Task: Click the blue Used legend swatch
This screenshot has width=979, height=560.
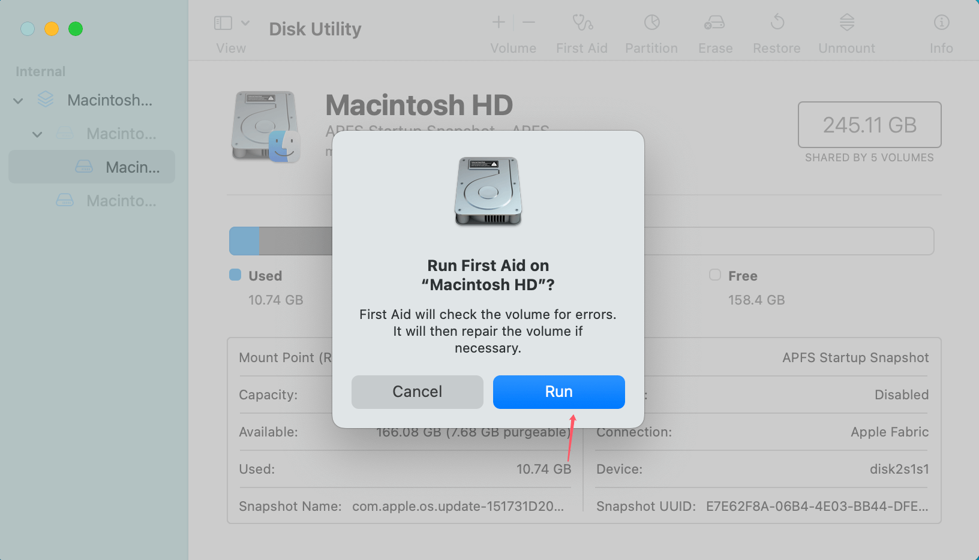Action: pos(234,275)
